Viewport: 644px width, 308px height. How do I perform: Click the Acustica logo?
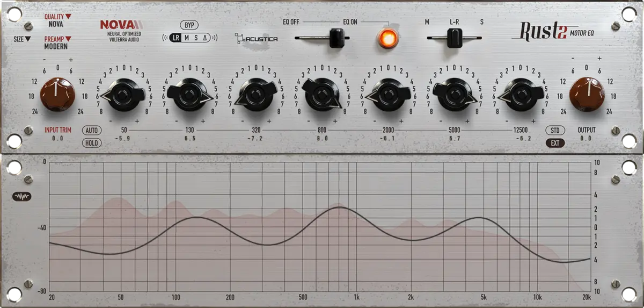click(x=256, y=39)
